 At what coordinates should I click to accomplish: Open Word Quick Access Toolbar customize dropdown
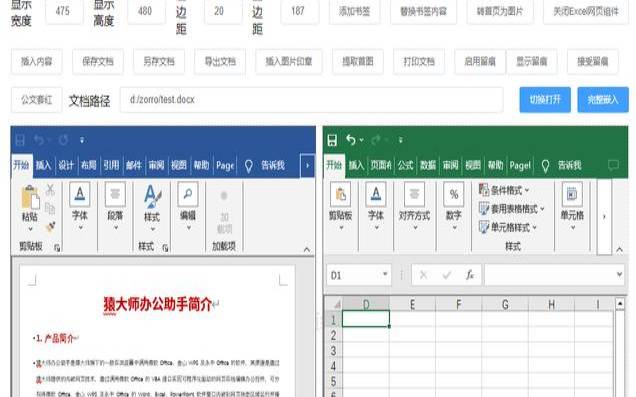(x=82, y=140)
